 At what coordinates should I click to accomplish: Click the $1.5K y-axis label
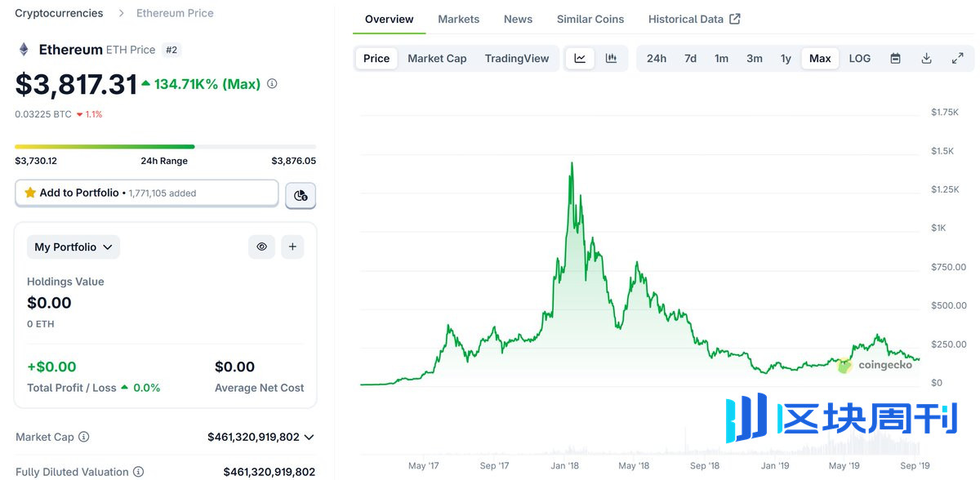coord(942,151)
